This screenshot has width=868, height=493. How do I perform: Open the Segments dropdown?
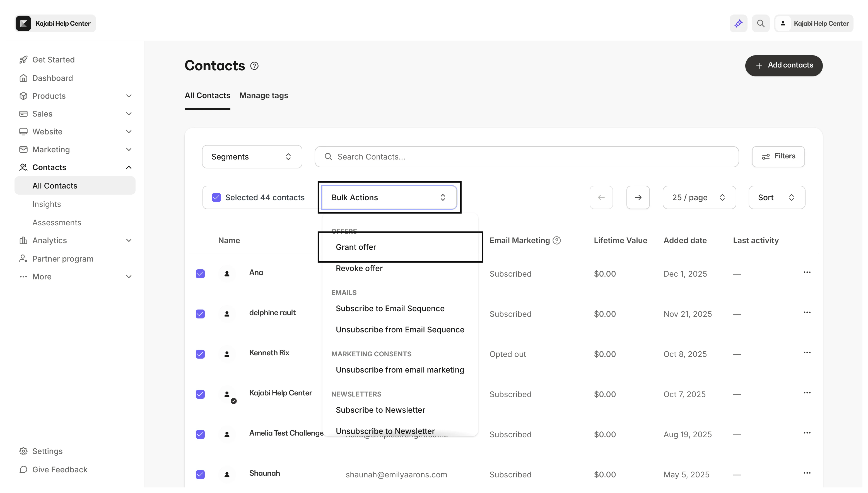(252, 156)
